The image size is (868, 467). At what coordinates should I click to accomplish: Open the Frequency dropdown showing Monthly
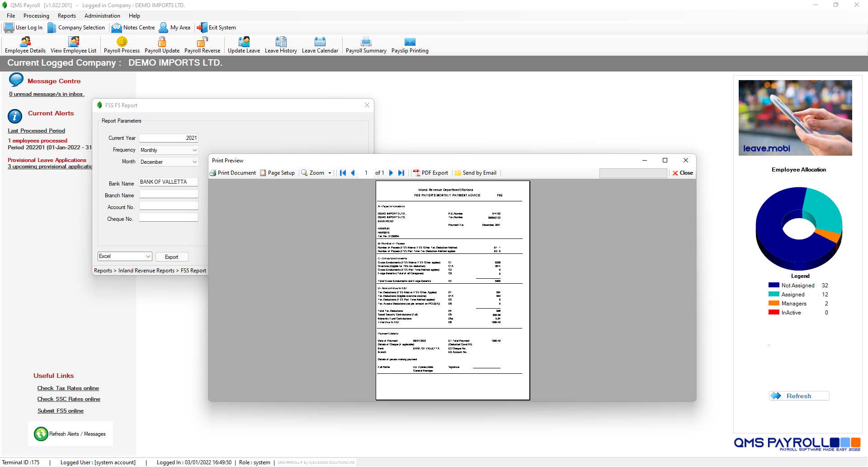point(169,150)
